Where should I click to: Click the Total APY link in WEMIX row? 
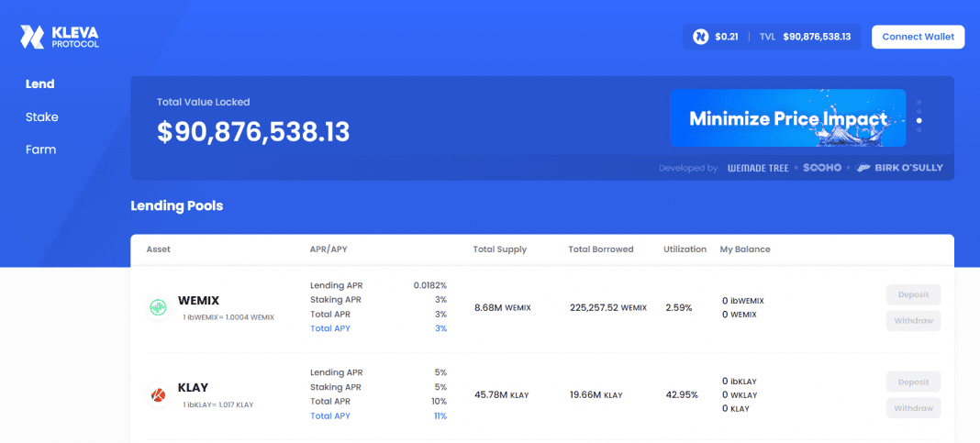[330, 328]
